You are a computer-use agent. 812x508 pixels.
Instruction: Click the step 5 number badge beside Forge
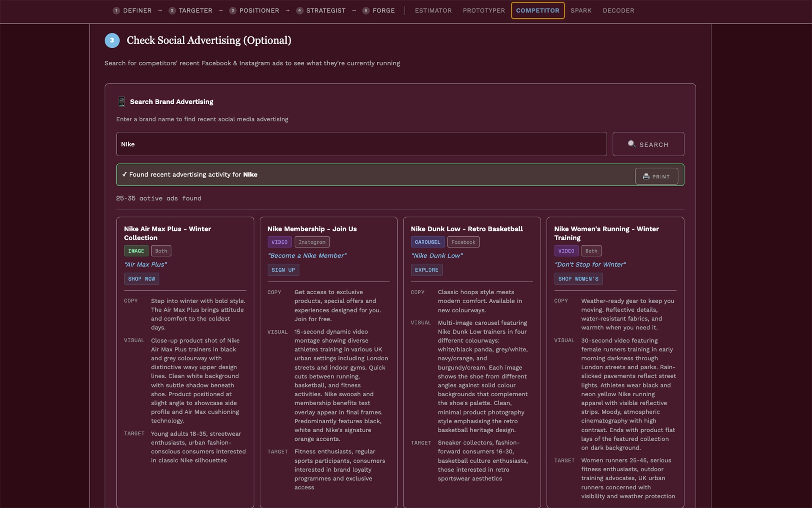pyautogui.click(x=366, y=11)
